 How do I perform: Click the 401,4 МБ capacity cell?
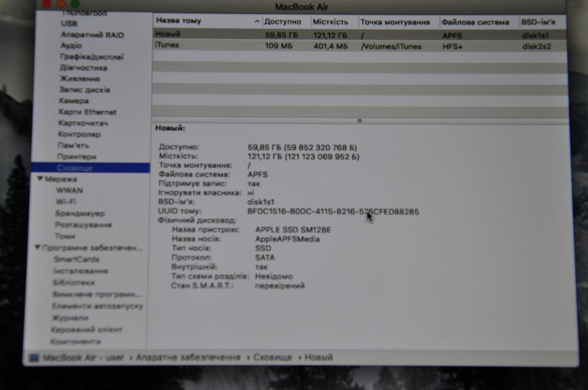click(330, 46)
